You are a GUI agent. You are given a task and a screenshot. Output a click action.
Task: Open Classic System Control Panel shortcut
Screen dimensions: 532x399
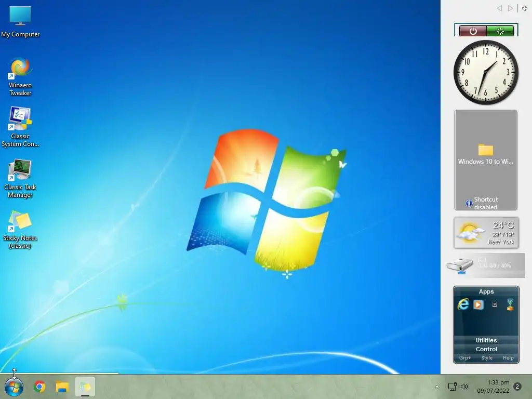[20, 127]
